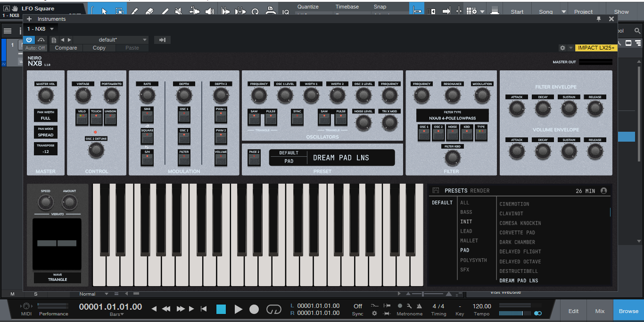Toggle the plugin power bypass button
This screenshot has width=644, height=322.
click(29, 40)
